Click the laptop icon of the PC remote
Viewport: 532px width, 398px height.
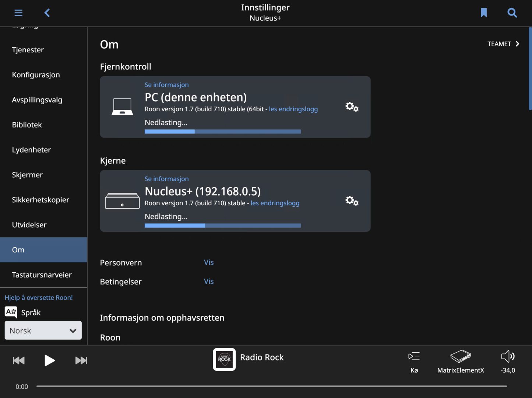point(122,107)
